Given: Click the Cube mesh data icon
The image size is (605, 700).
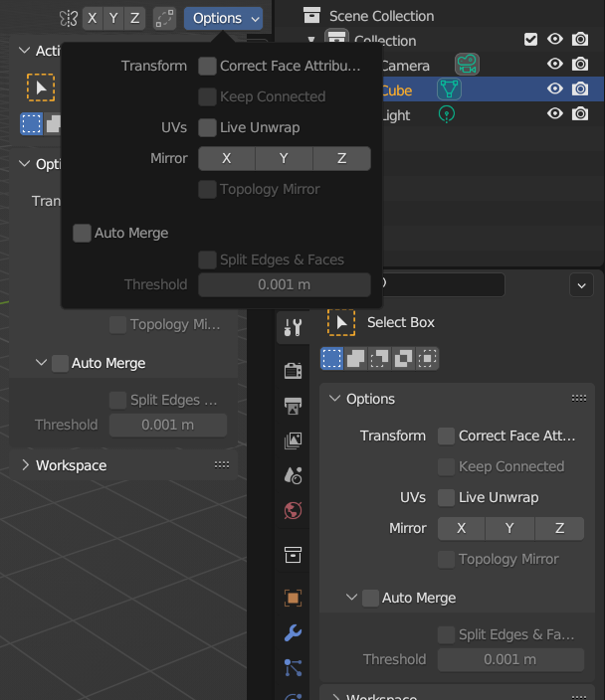Looking at the screenshot, I should 450,89.
